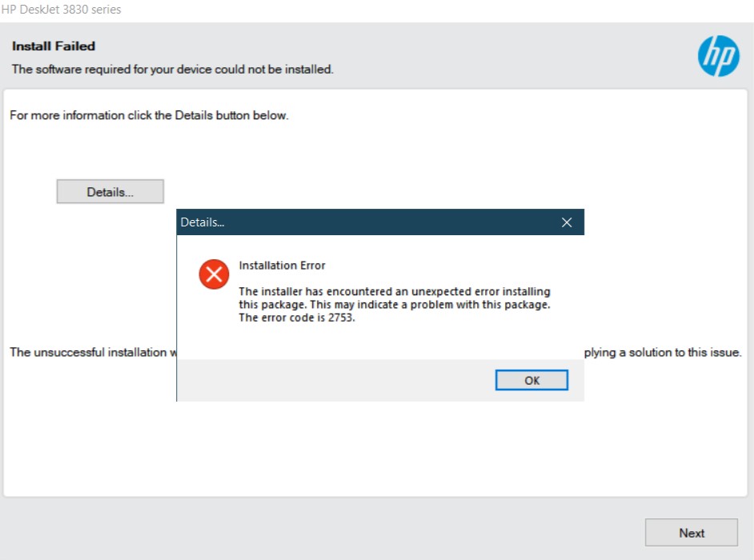754x560 pixels.
Task: Click the 'Installation Error' heading text
Action: click(x=282, y=266)
